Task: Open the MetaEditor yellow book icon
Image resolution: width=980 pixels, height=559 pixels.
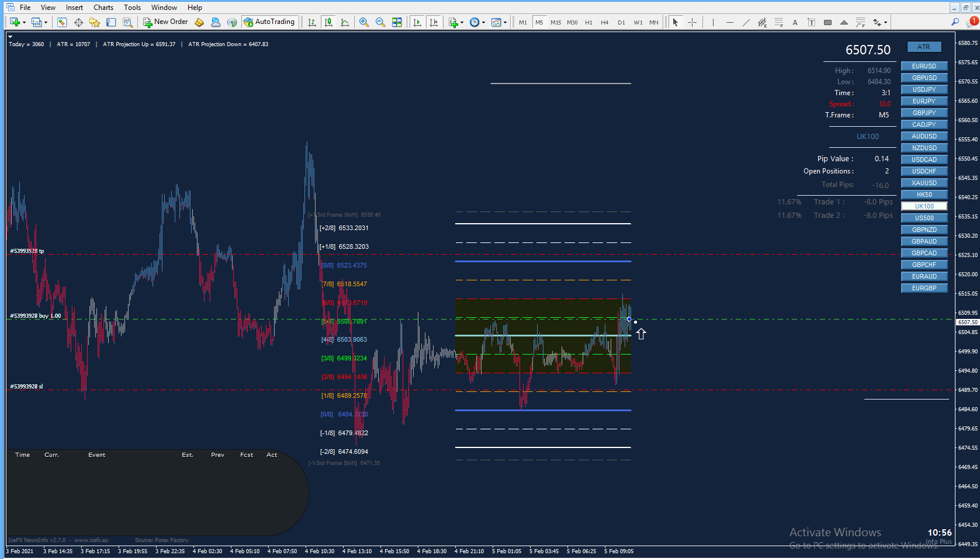Action: pos(199,22)
